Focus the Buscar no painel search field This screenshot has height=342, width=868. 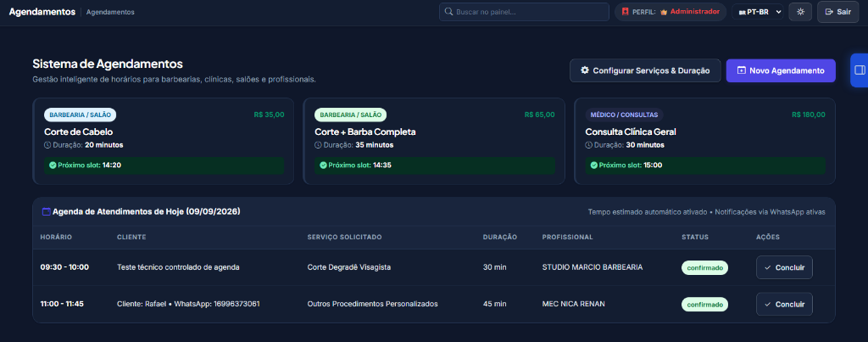(524, 12)
